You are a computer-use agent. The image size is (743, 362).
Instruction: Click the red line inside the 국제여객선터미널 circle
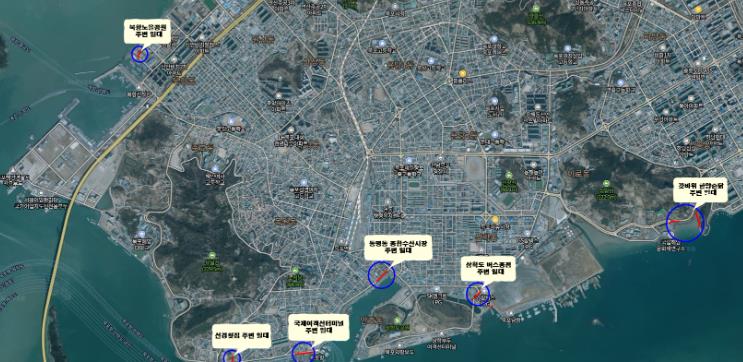tap(303, 353)
